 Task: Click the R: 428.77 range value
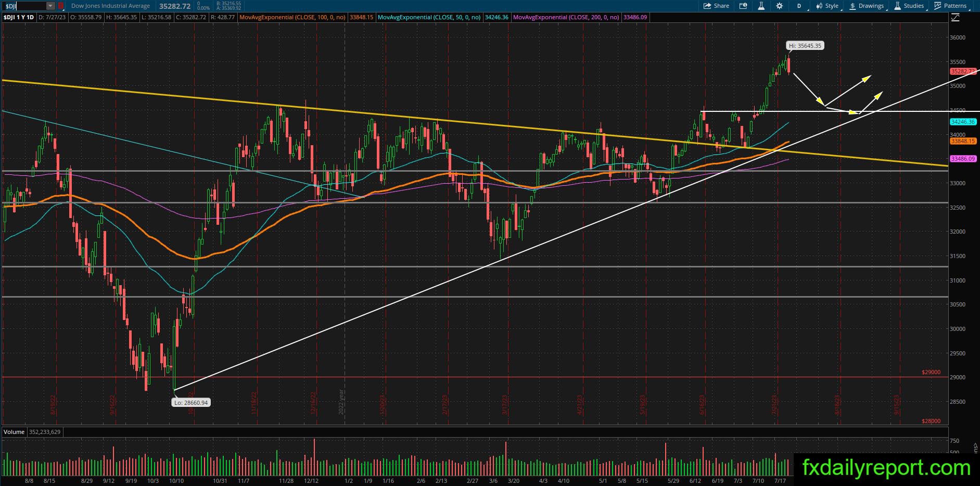(x=224, y=17)
